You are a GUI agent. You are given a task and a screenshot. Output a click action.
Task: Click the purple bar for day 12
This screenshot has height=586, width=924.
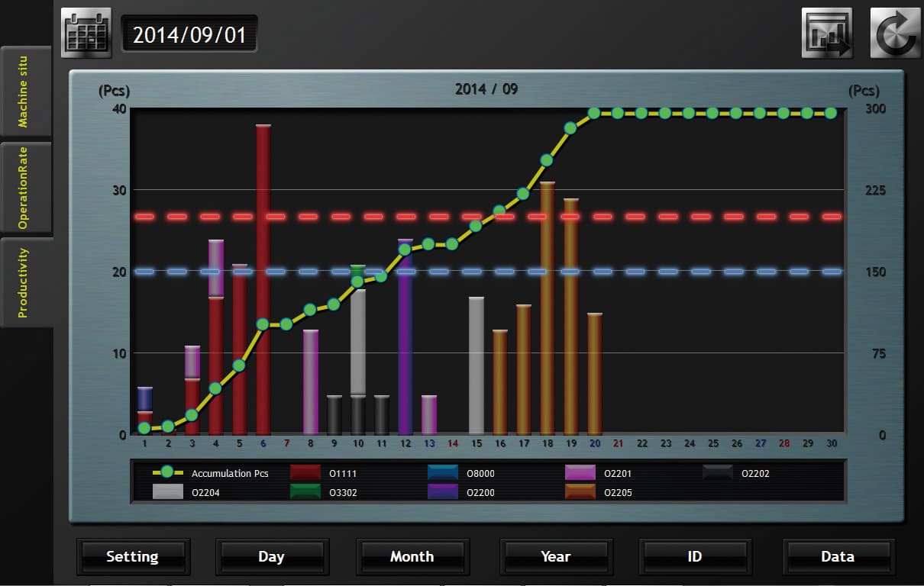[x=405, y=336]
